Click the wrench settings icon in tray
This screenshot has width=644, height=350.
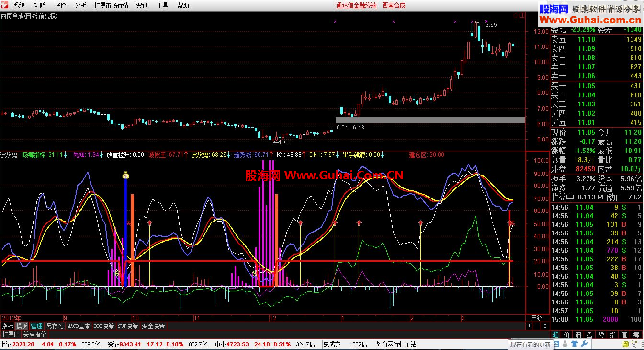[584, 344]
